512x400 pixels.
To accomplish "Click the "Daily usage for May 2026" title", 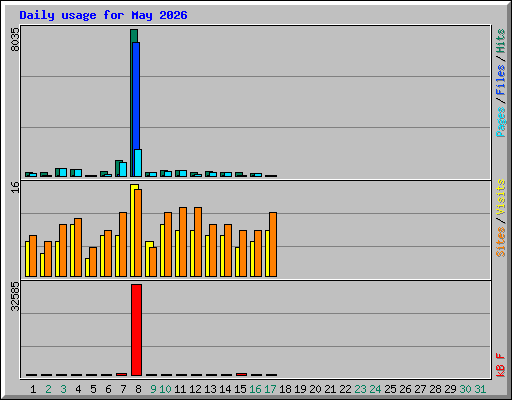I will 103,15.
